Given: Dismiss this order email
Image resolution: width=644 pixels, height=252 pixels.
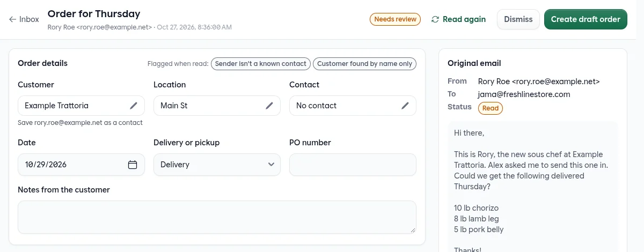Looking at the screenshot, I should pos(518,19).
